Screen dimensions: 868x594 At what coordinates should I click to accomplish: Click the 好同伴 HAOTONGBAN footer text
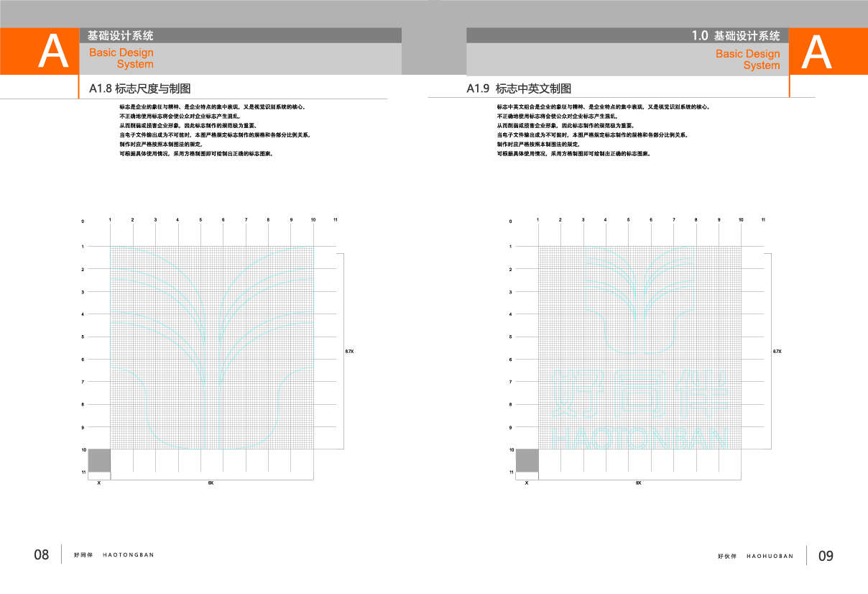(x=114, y=555)
